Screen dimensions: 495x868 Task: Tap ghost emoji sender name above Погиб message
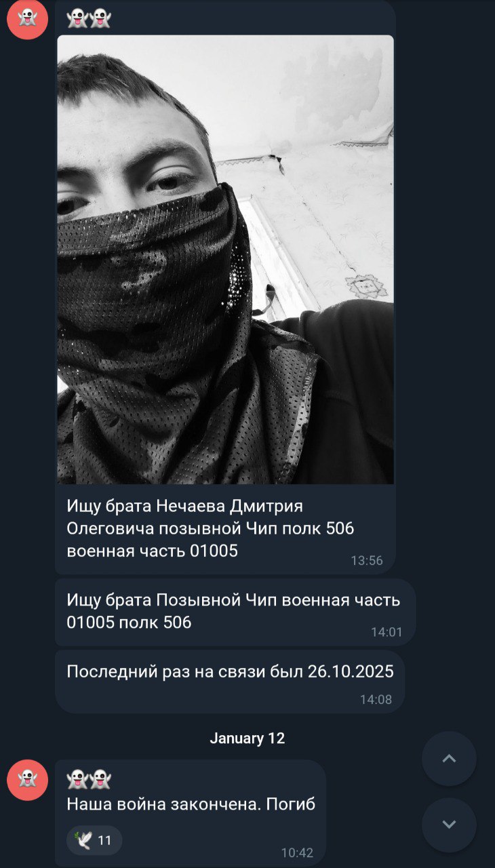tap(89, 779)
